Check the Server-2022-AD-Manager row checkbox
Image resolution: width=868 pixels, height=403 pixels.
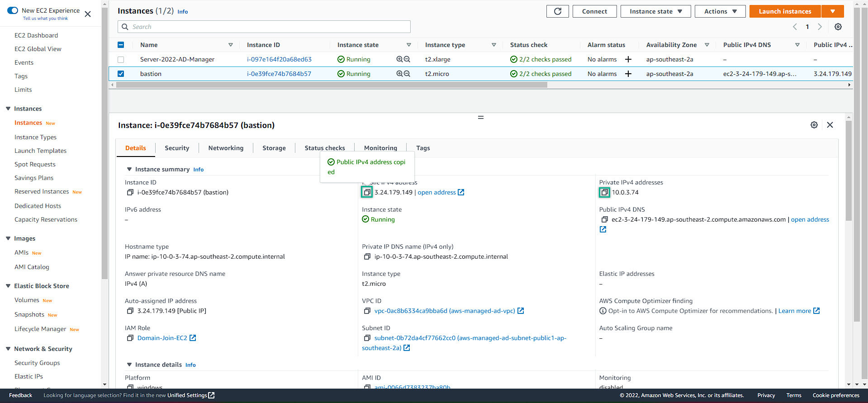point(121,59)
